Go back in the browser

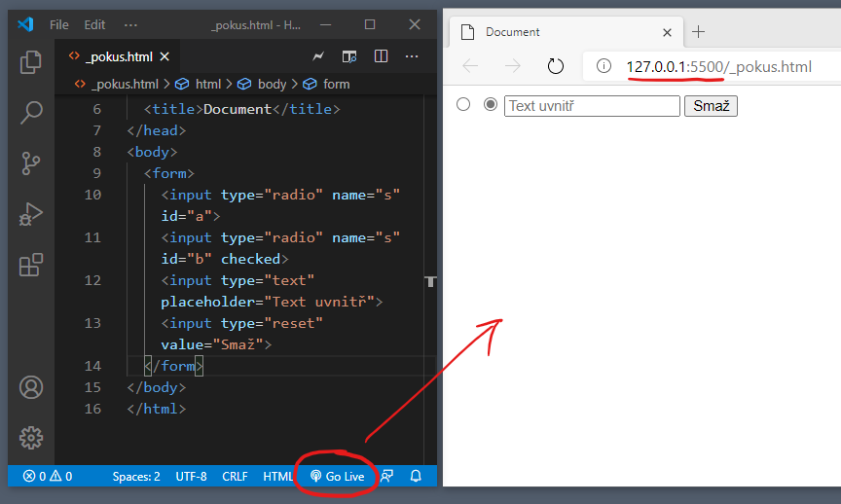(470, 66)
